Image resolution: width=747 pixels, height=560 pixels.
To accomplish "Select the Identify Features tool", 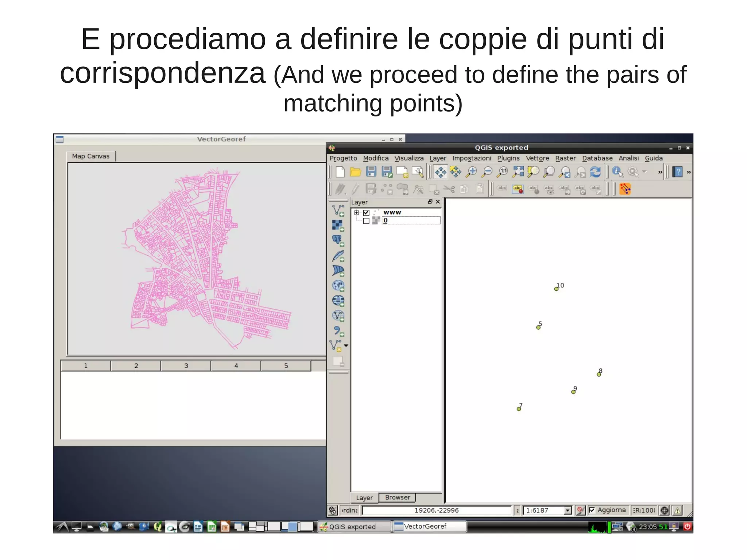I will (x=618, y=171).
